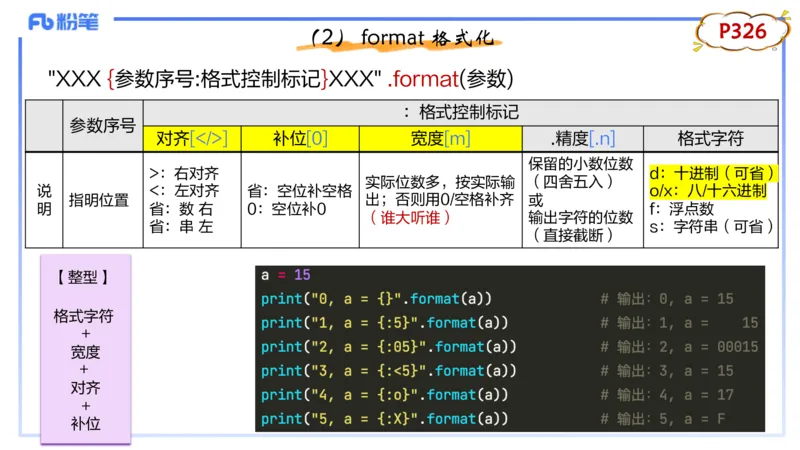Click the format syntax line with '.format(参数)'
Viewport: 800px width, 450px height.
281,79
